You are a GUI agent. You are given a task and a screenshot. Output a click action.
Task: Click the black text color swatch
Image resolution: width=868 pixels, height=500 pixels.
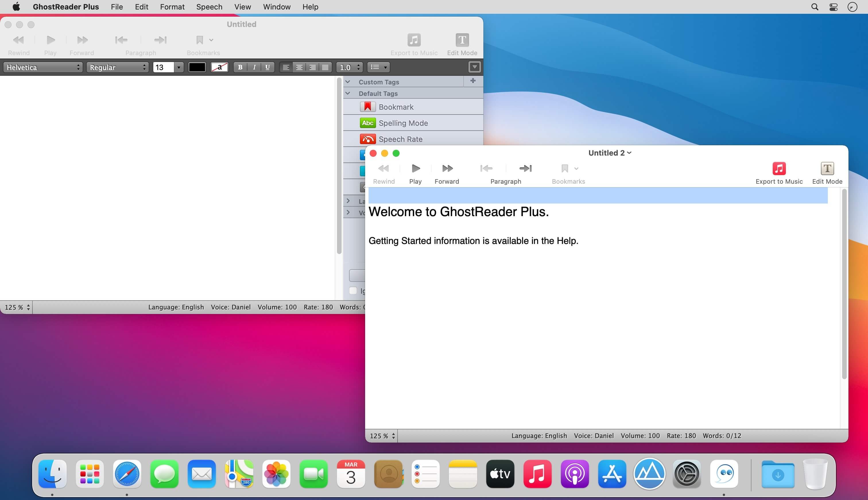coord(197,67)
